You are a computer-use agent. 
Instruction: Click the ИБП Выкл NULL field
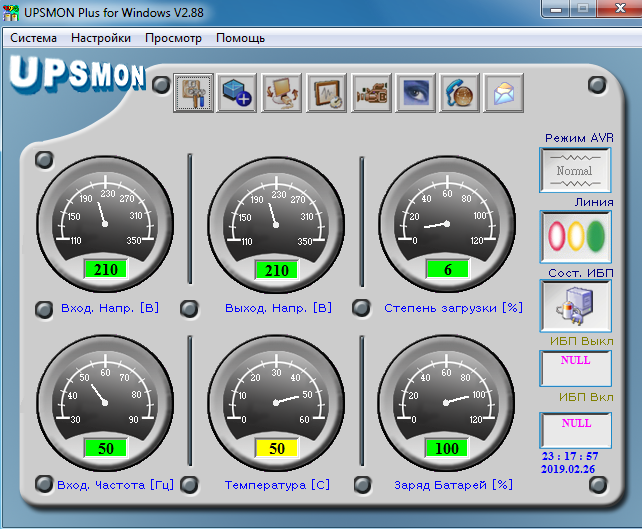pyautogui.click(x=576, y=368)
